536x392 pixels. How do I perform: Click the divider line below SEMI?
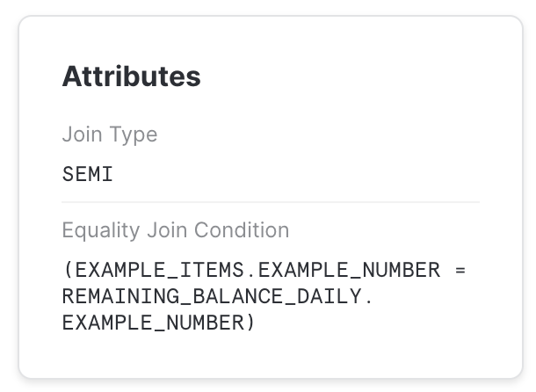pyautogui.click(x=271, y=202)
